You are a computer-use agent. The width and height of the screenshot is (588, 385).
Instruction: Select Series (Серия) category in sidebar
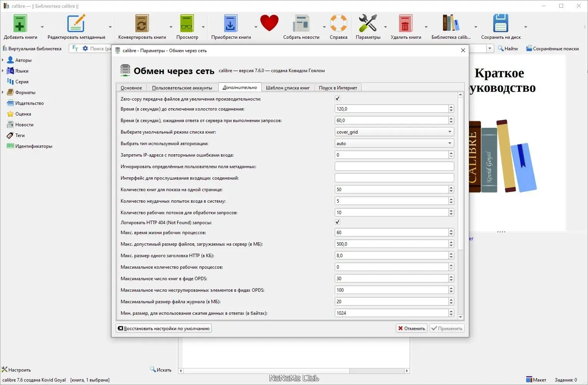(x=22, y=82)
